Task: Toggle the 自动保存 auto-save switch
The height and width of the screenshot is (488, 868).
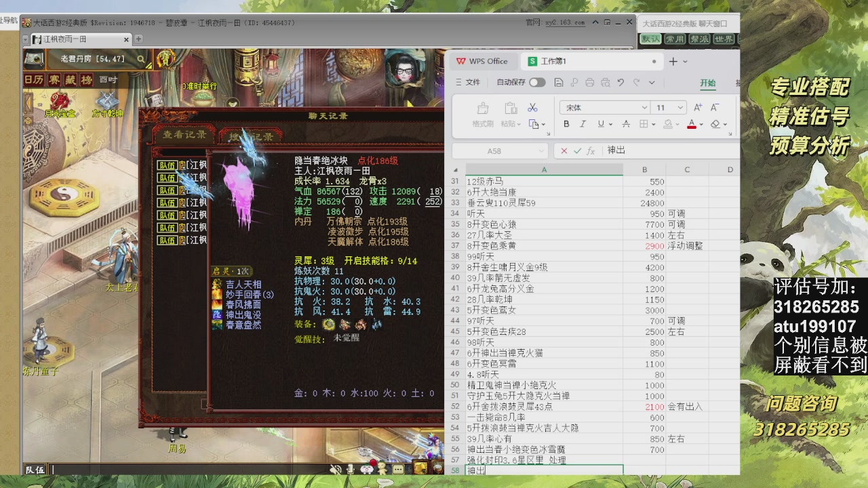Action: 537,83
